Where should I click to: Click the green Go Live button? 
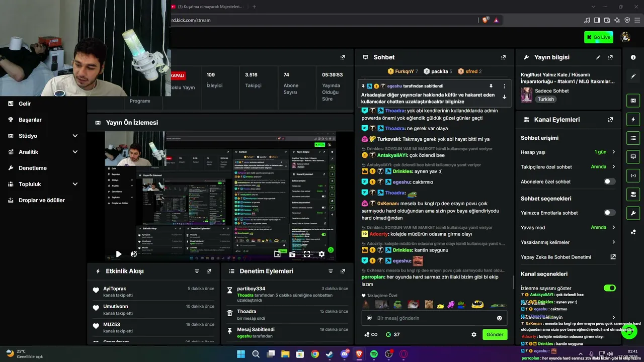point(598,37)
